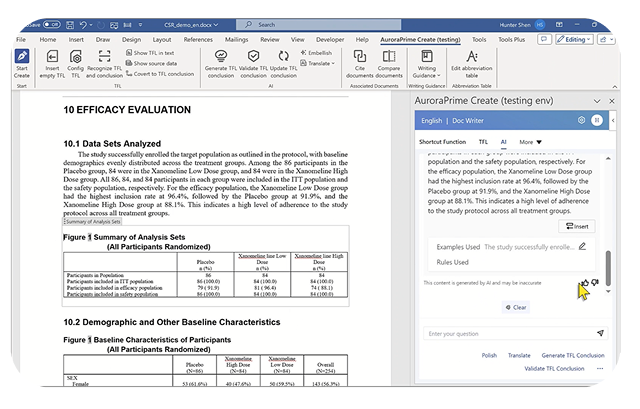The height and width of the screenshot is (409, 640).
Task: Open the Undo history dropdown arrow
Action: tap(91, 25)
